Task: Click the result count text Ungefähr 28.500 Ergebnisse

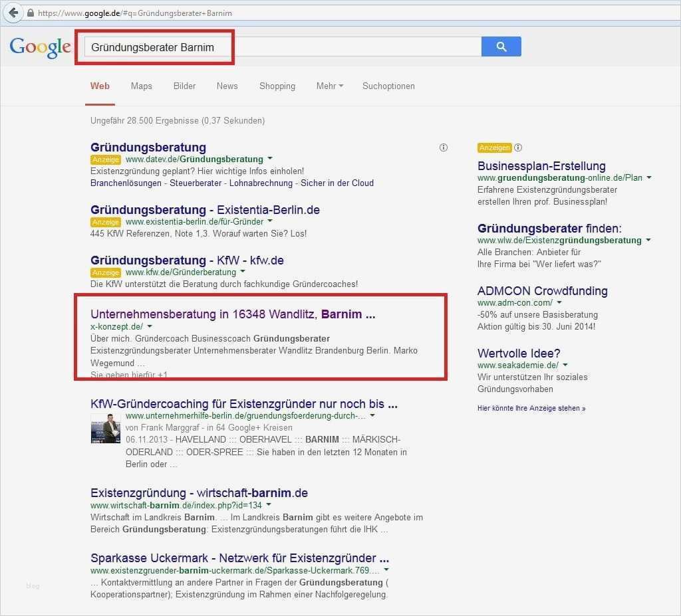Action: (144, 121)
